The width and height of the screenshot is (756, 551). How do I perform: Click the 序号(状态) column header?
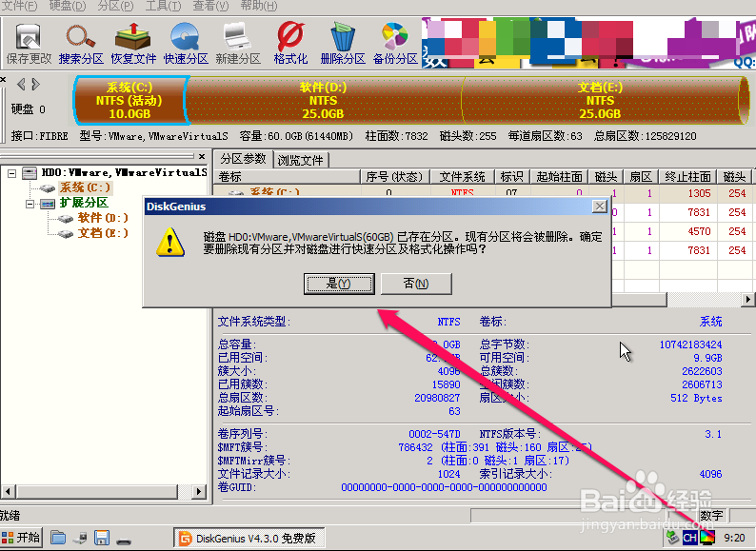click(x=394, y=176)
